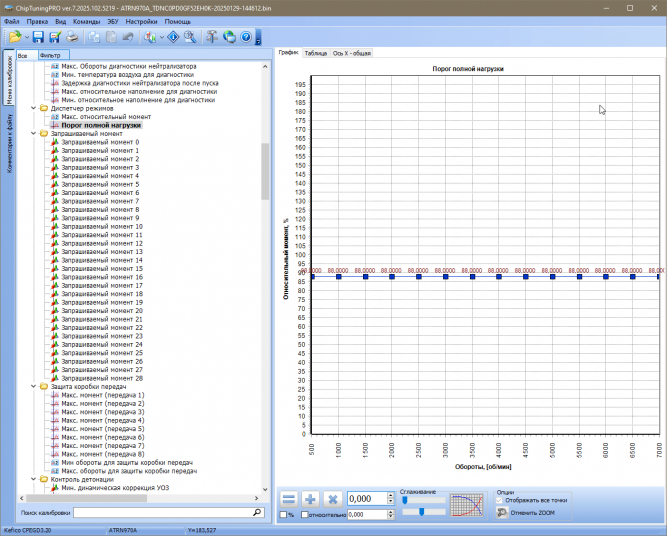Select Макс. момент (передача 1) item
This screenshot has height=536, width=667.
pos(103,395)
